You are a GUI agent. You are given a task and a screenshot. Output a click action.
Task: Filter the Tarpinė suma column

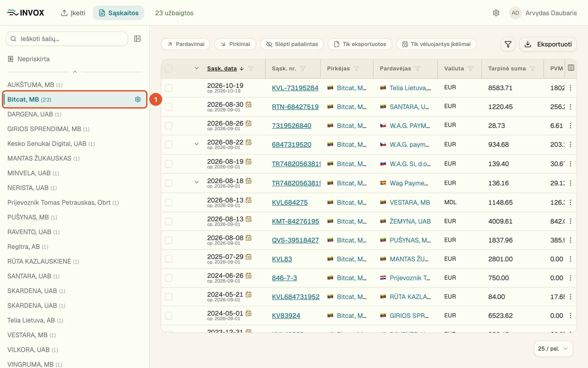[532, 69]
